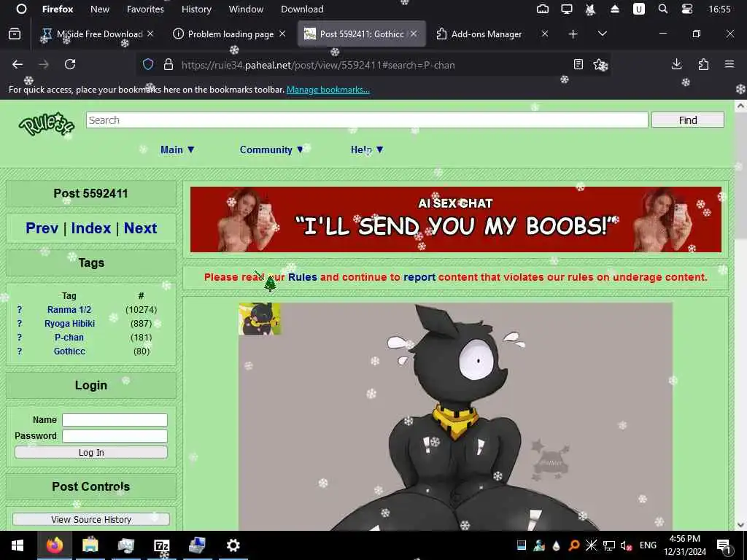
Task: Bookmark this page with the star icon
Action: pyautogui.click(x=600, y=64)
